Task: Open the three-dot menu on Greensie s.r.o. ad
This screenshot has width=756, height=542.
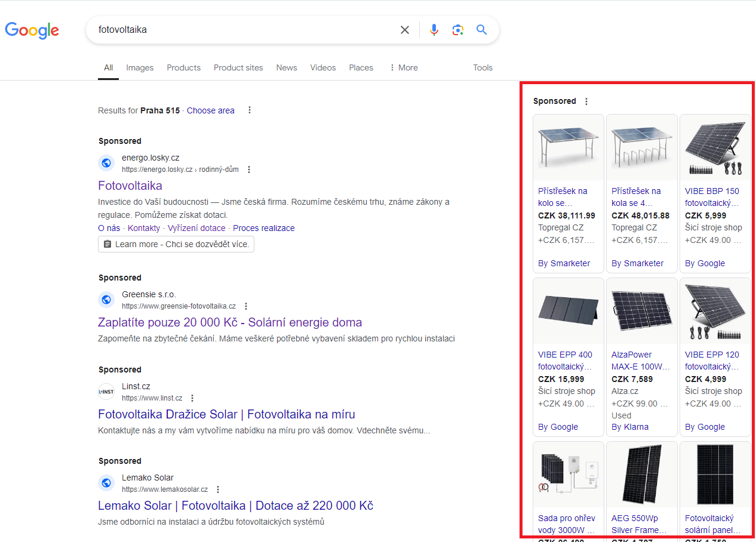Action: 245,306
